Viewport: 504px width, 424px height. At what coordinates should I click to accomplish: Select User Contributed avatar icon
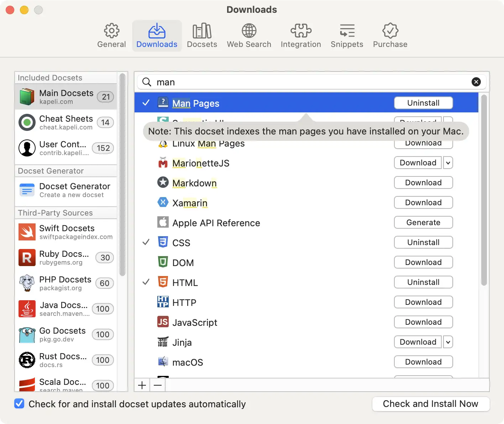27,148
